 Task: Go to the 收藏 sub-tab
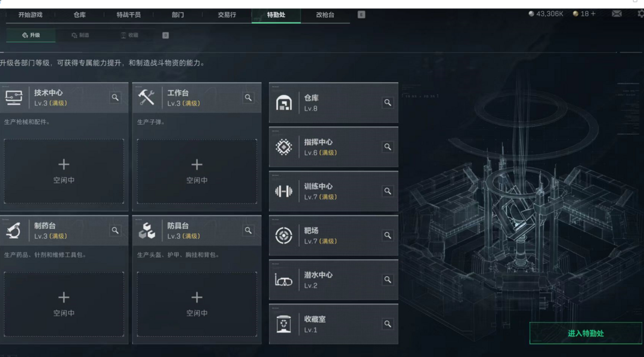tap(129, 35)
